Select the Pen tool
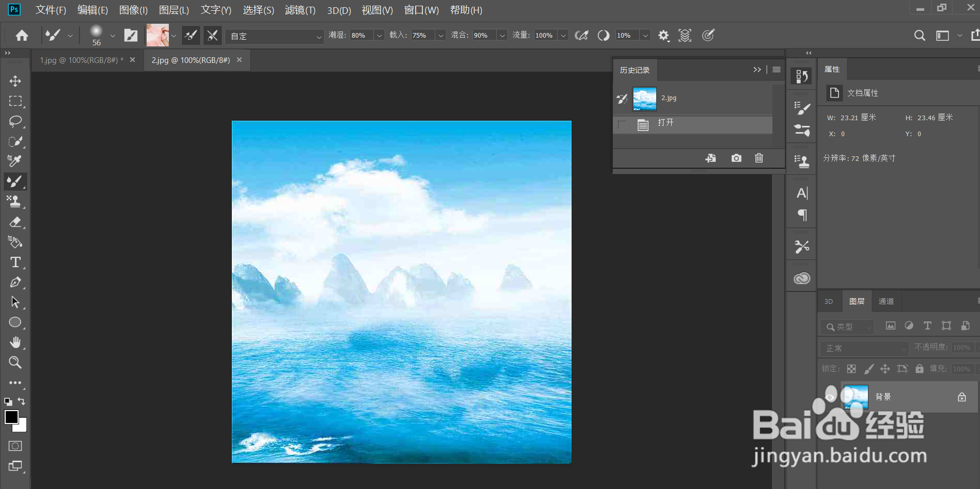 coord(15,282)
